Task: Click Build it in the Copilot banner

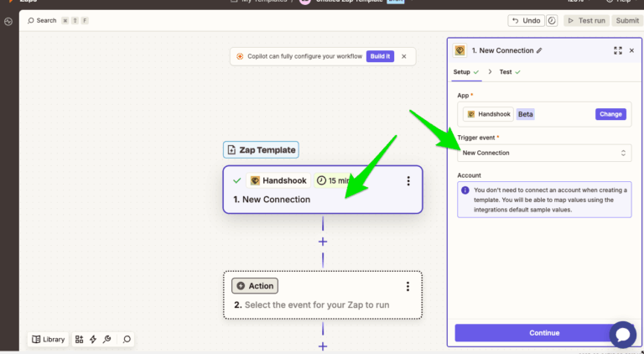Action: pos(380,56)
